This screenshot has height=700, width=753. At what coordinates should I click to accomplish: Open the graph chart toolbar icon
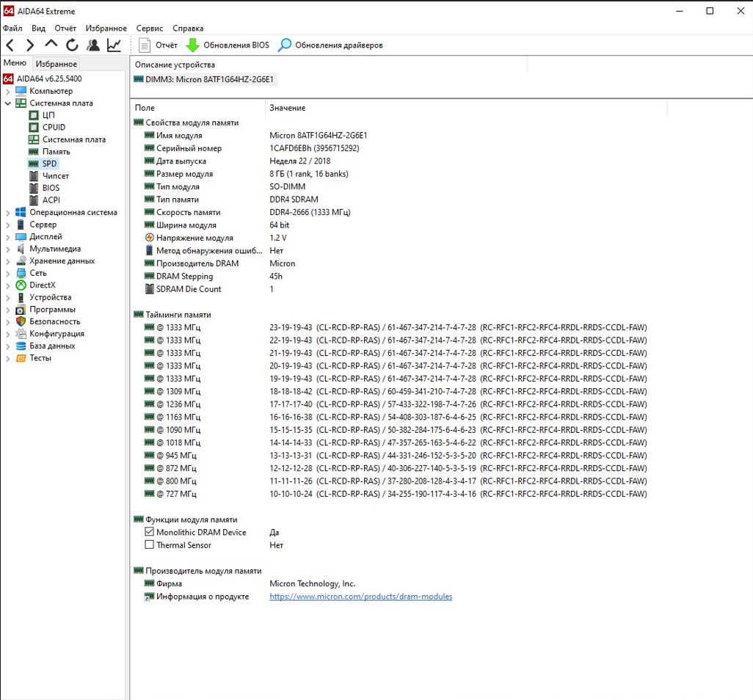click(x=114, y=45)
